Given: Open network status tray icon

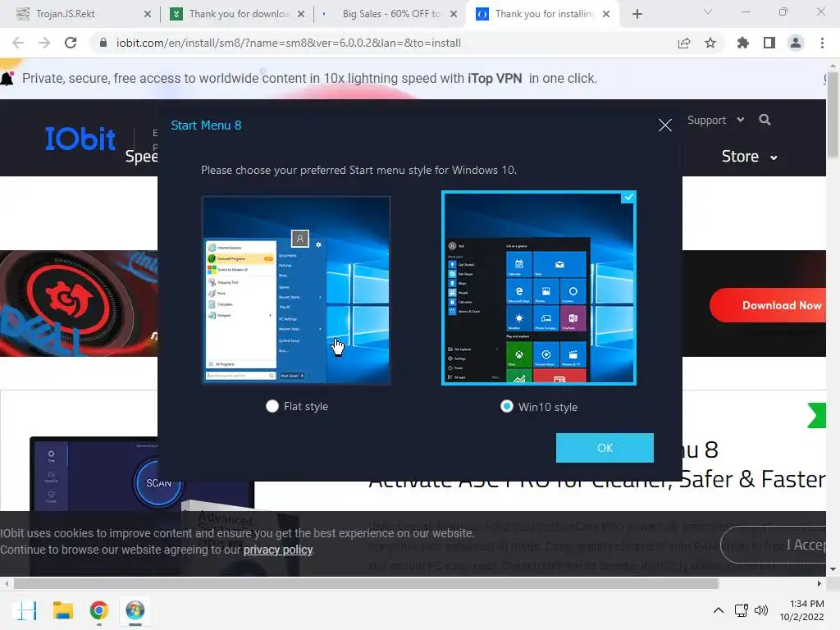Looking at the screenshot, I should click(741, 610).
